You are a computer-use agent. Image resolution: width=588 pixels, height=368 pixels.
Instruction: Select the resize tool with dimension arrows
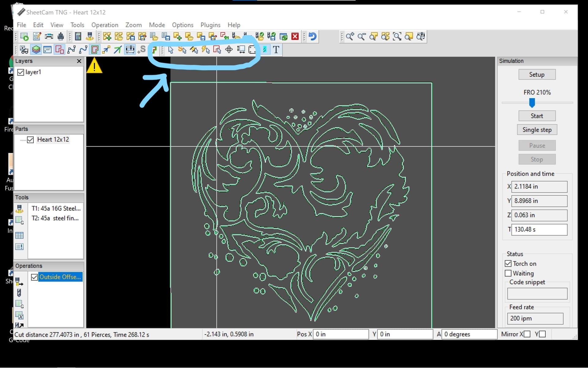coord(241,49)
